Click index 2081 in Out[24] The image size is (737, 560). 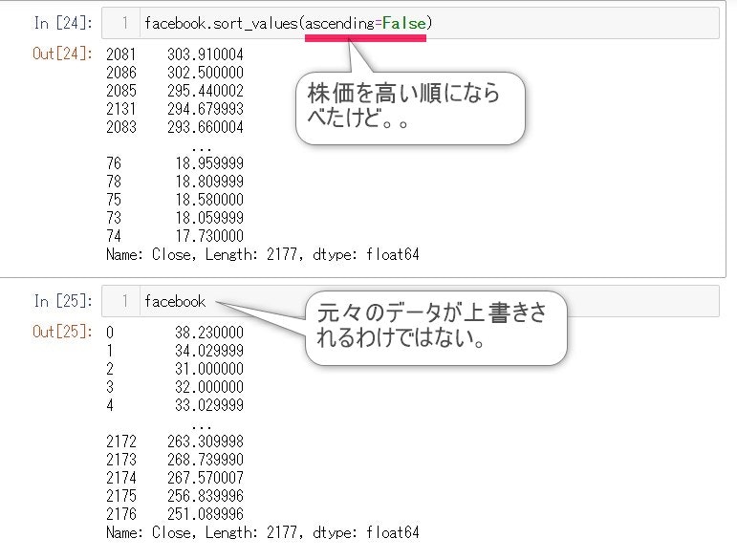click(121, 54)
